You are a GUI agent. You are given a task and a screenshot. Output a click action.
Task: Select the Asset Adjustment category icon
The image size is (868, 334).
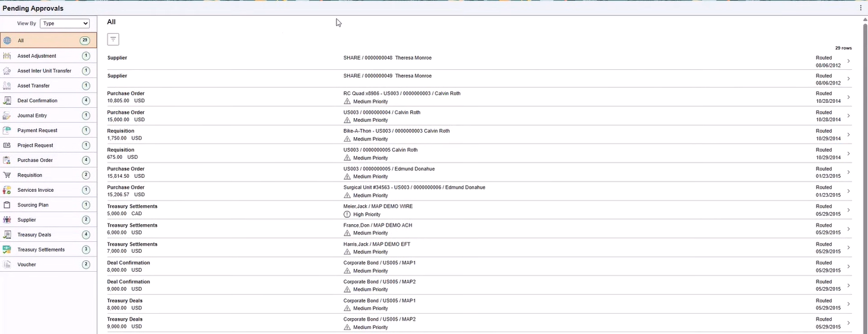7,56
